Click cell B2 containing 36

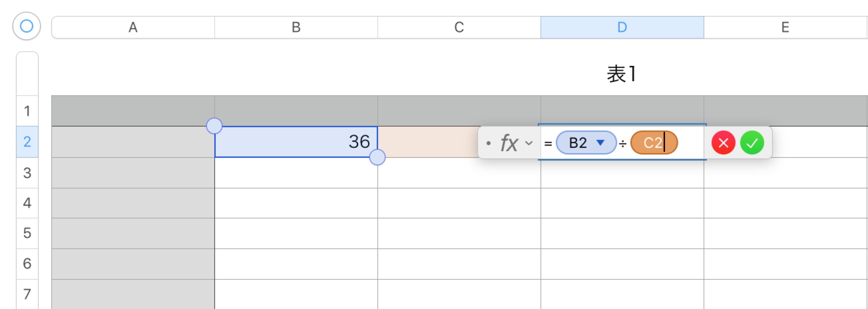[296, 142]
